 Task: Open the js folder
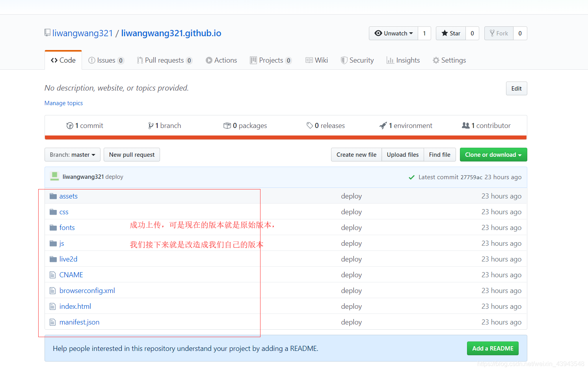[61, 243]
